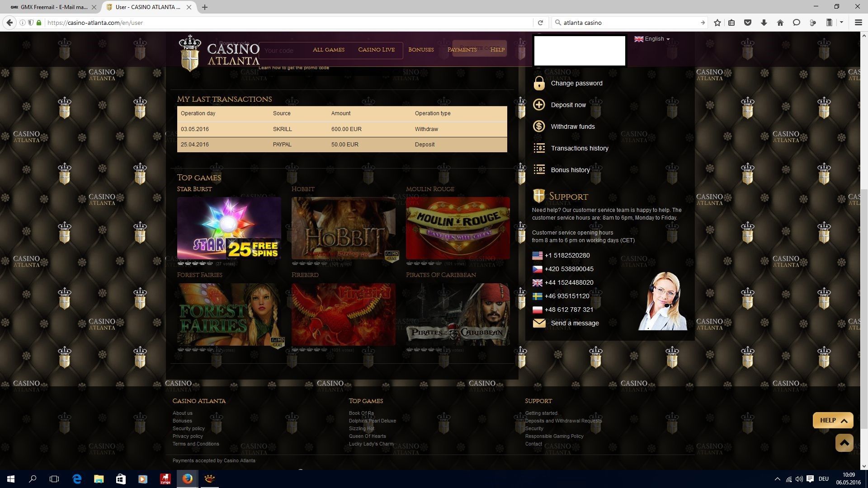Open the Forest Fairies game thumbnail
Image resolution: width=868 pixels, height=488 pixels.
tap(229, 314)
